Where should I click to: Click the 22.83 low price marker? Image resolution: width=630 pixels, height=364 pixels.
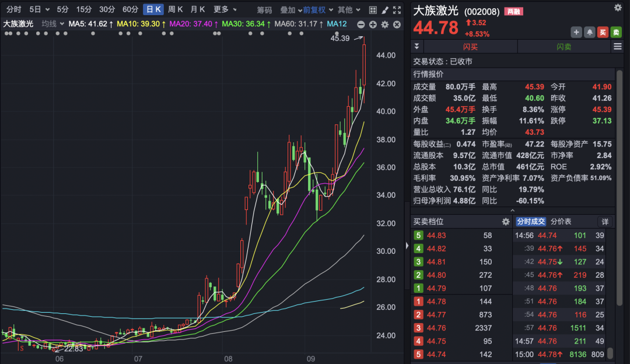(x=73, y=349)
